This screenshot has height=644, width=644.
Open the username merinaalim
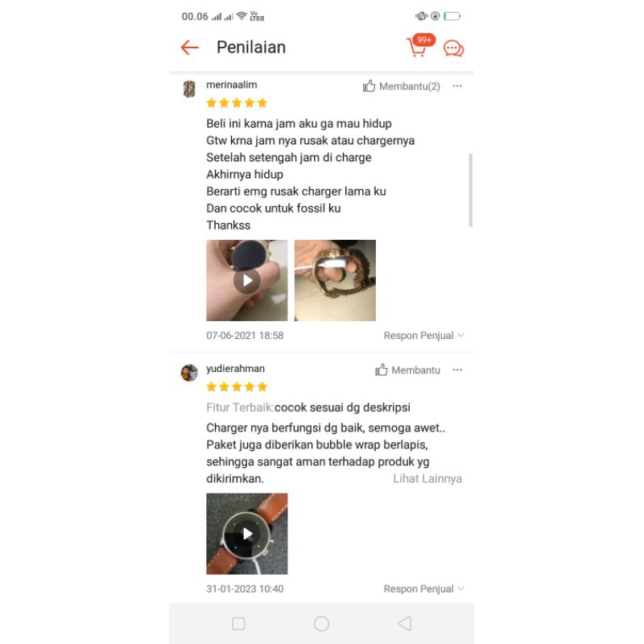pyautogui.click(x=232, y=85)
